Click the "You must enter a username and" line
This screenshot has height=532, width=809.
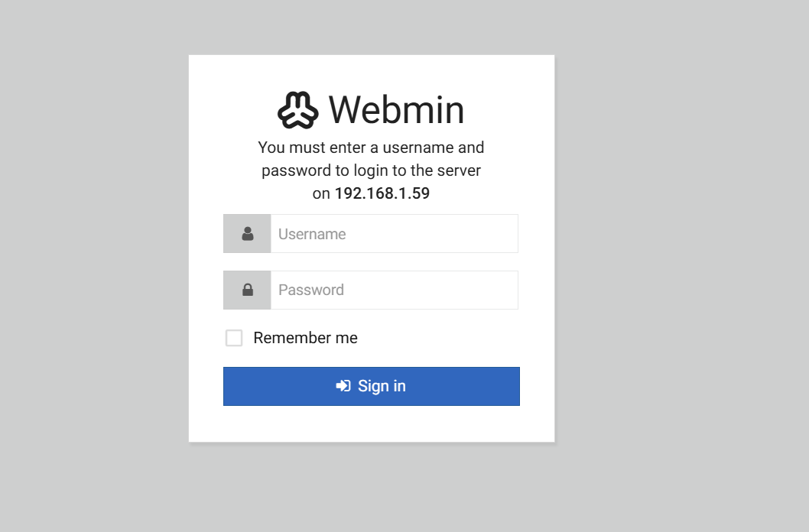[371, 148]
